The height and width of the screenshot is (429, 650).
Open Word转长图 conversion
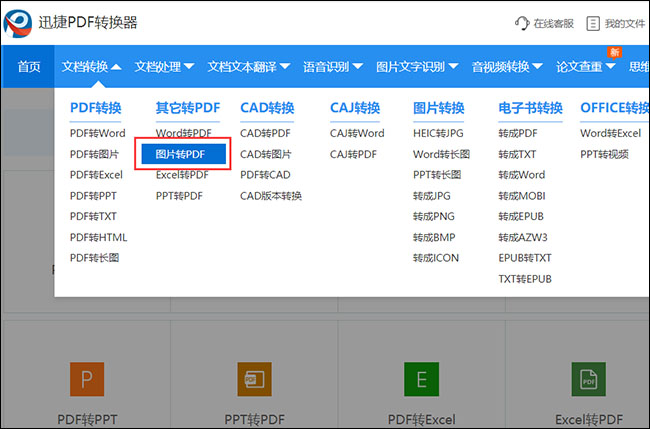click(x=441, y=154)
